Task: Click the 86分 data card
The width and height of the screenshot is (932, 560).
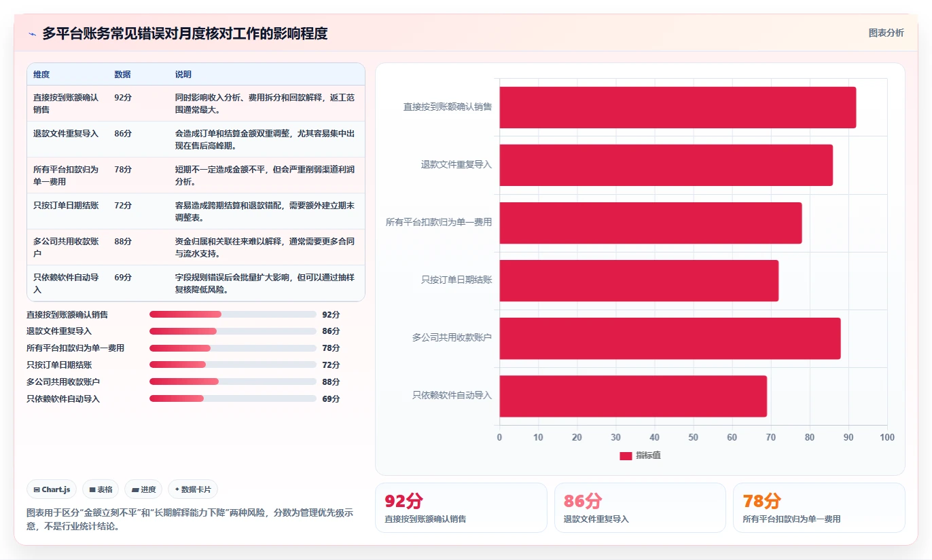Action: pyautogui.click(x=640, y=508)
